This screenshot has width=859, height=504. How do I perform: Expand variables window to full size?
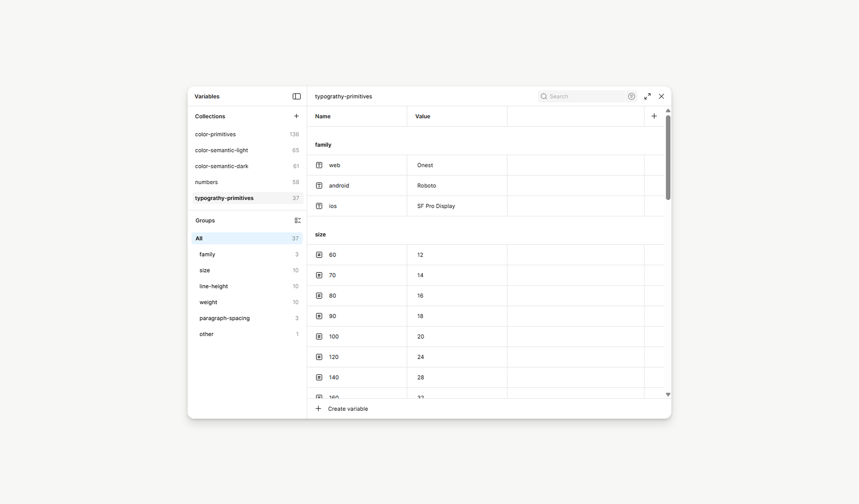point(647,96)
